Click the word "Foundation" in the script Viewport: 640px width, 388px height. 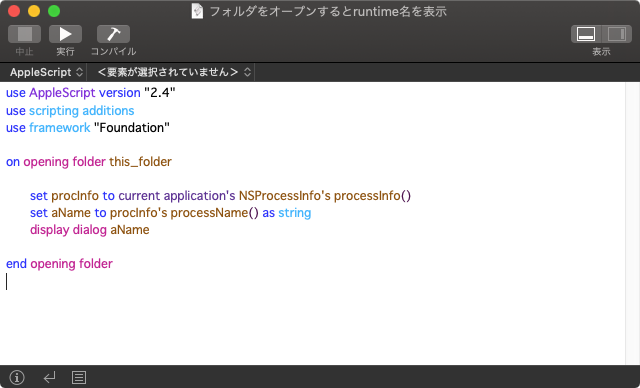coord(132,128)
